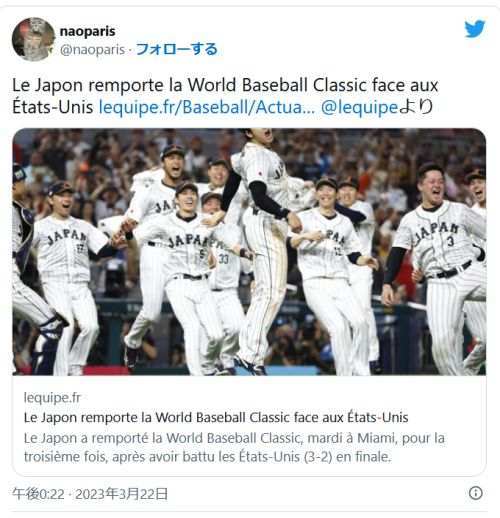Click the より text after @lequipe
Viewport: 500px width, 518px height.
coord(416,107)
